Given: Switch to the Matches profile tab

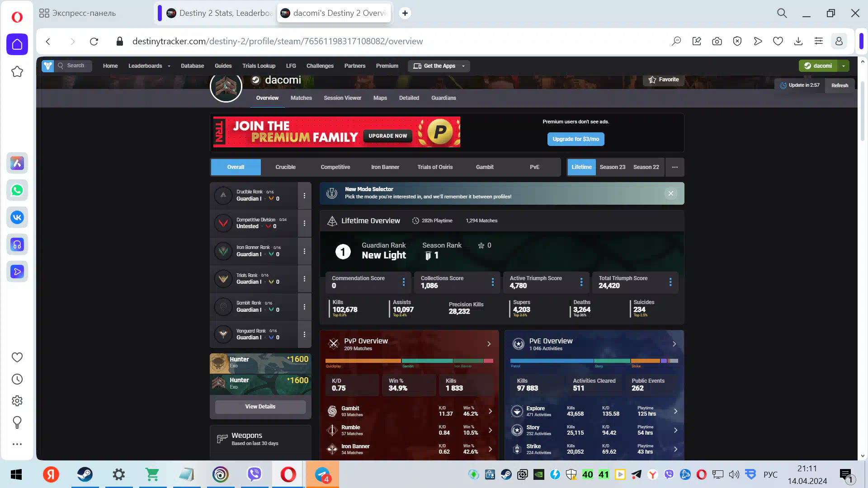Looking at the screenshot, I should [x=301, y=98].
